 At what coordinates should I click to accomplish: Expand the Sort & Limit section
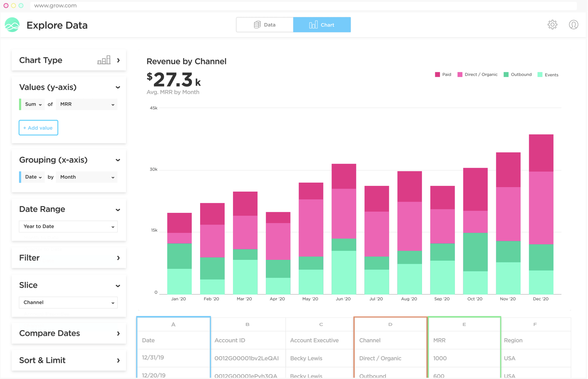coord(69,360)
